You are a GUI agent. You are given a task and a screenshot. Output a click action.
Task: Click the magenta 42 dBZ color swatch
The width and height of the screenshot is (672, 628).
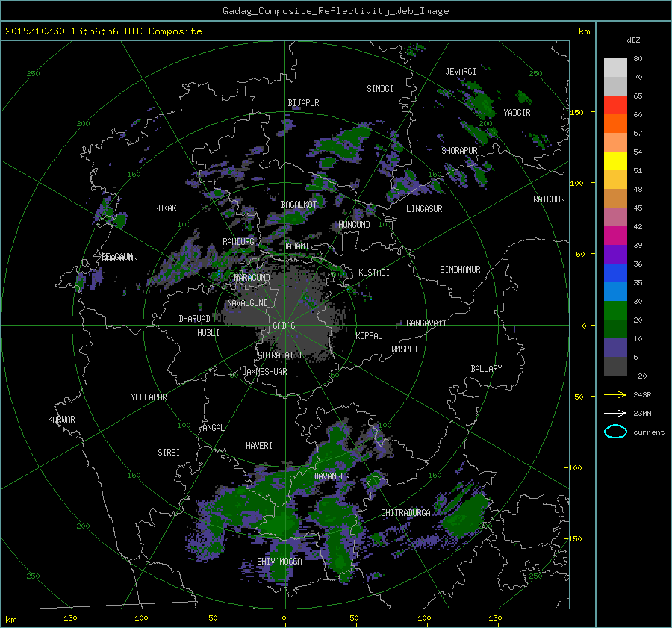coord(615,235)
